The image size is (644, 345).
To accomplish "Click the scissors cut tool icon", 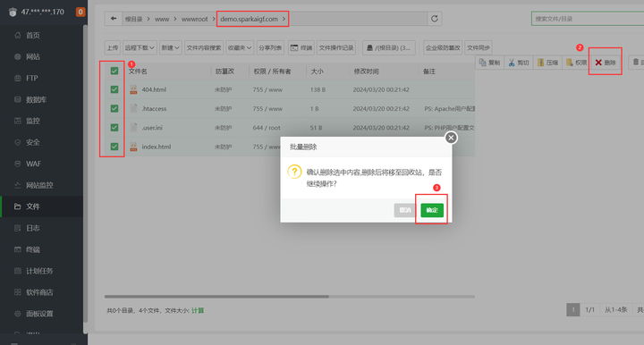I will coord(512,63).
